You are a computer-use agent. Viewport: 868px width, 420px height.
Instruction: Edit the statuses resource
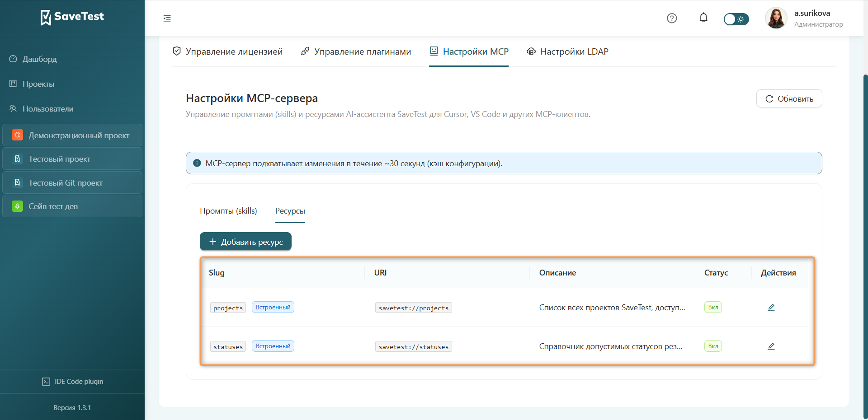[x=771, y=346]
